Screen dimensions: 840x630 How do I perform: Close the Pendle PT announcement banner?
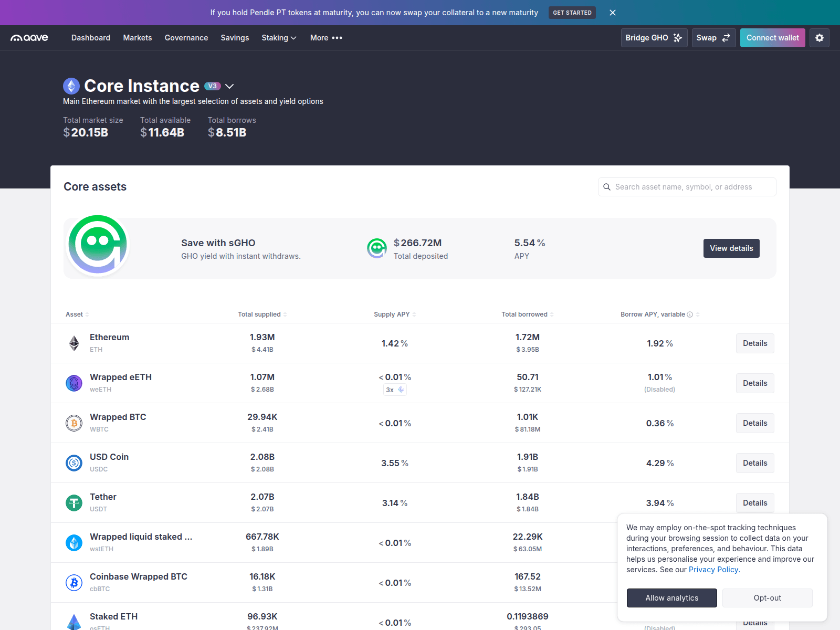coord(613,13)
